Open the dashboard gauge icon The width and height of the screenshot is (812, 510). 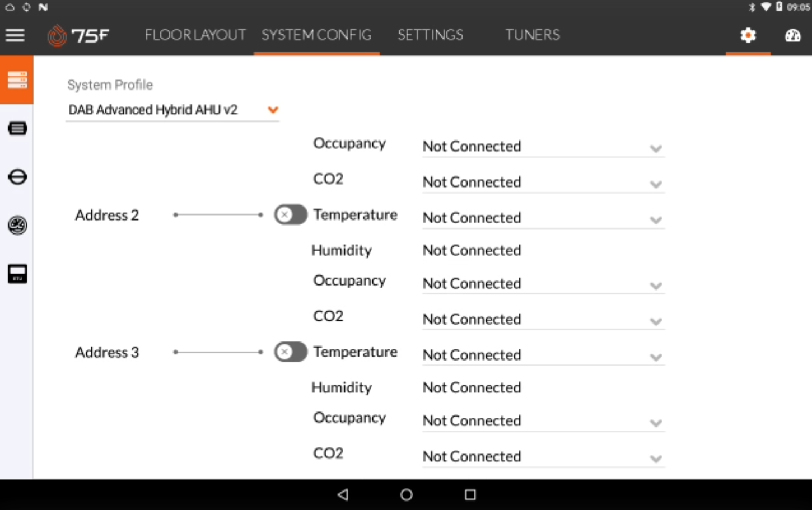pos(793,35)
